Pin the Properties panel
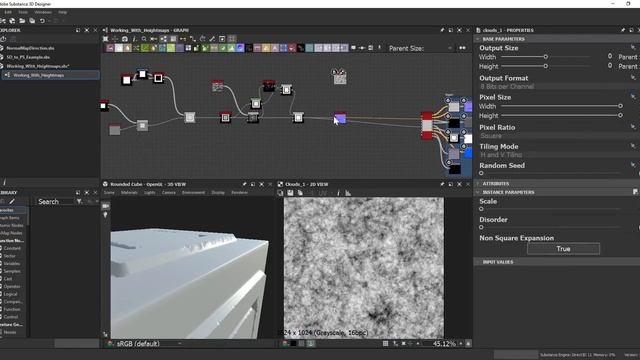The image size is (640, 360). [623, 30]
